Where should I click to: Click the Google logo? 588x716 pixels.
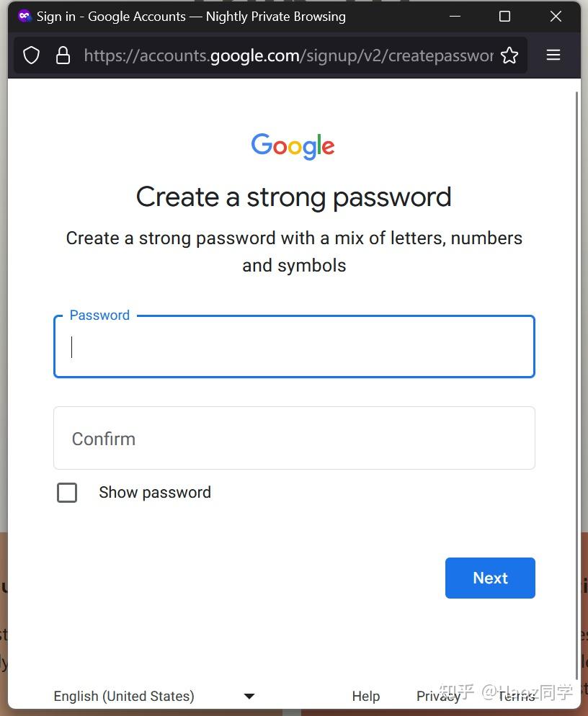[293, 146]
